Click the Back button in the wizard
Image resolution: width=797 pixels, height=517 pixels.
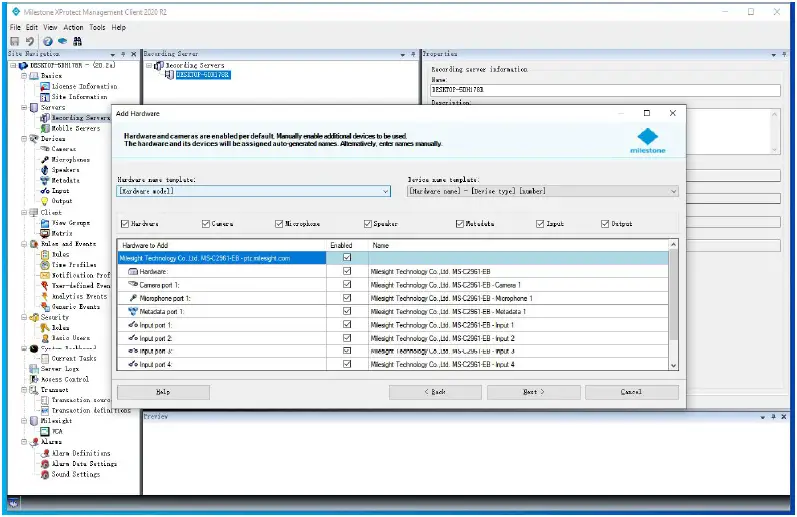[435, 392]
